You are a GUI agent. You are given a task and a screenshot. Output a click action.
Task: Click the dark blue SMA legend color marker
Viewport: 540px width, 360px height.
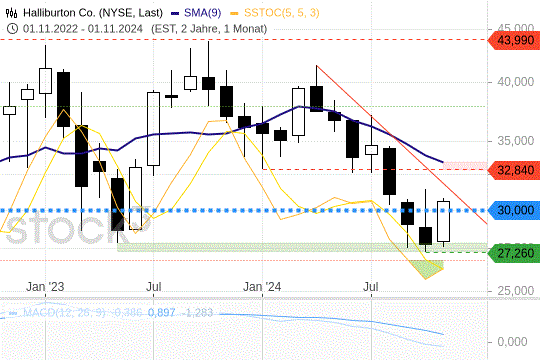point(175,14)
